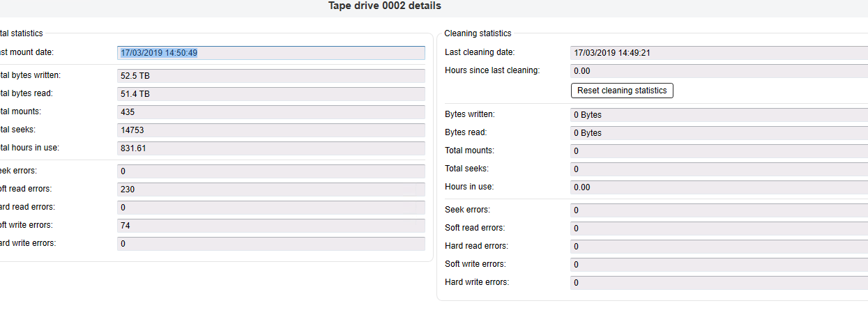Click Hard write errors field in Cleaning statistics
This screenshot has width=868, height=317.
tap(718, 283)
